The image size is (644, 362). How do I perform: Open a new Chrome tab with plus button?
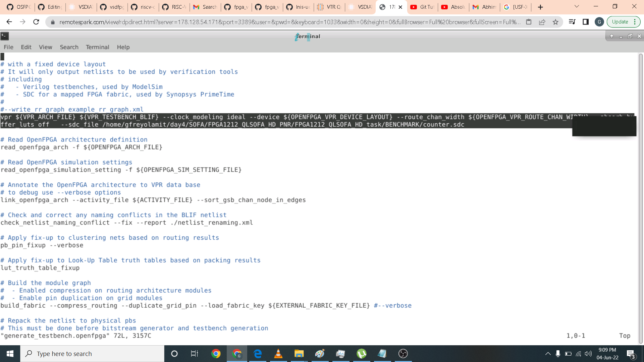tap(540, 7)
